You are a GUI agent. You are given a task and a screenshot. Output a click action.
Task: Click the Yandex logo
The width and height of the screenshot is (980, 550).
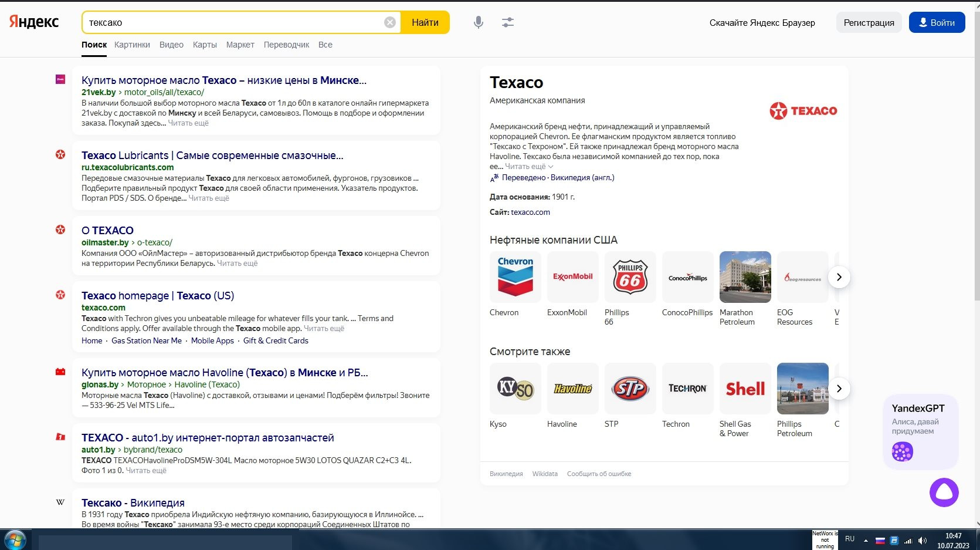(33, 22)
